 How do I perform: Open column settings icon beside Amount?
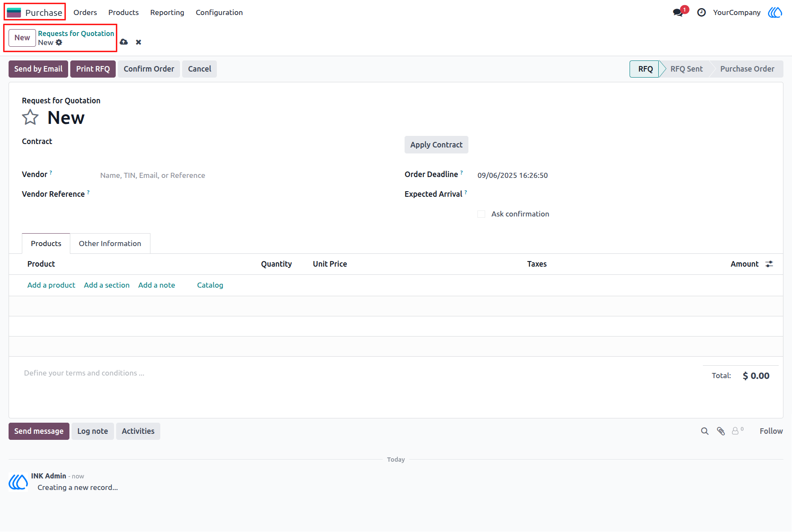[x=769, y=264]
